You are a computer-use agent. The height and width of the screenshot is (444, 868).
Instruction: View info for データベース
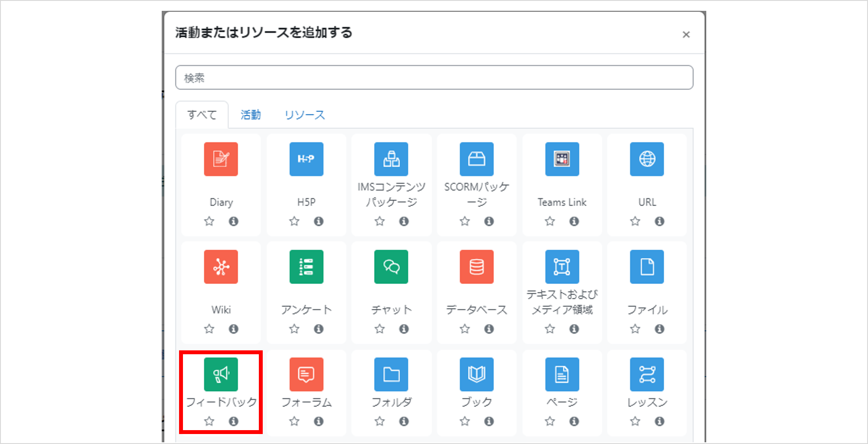point(489,329)
